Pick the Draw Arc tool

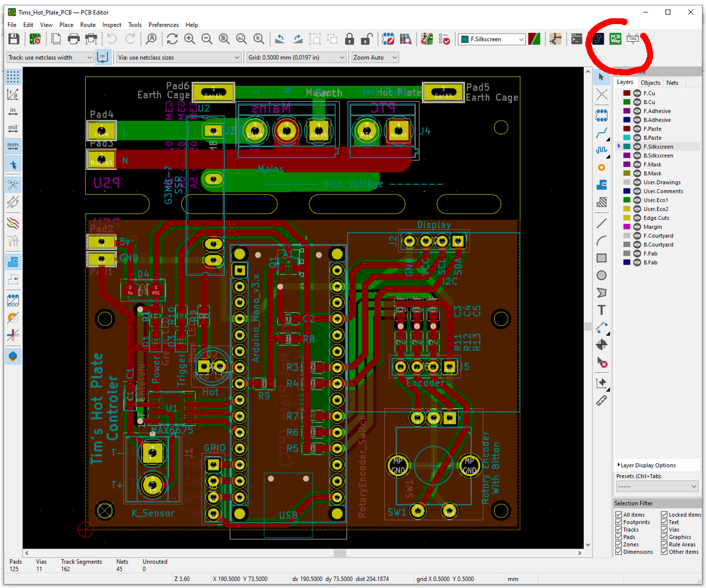tap(601, 240)
